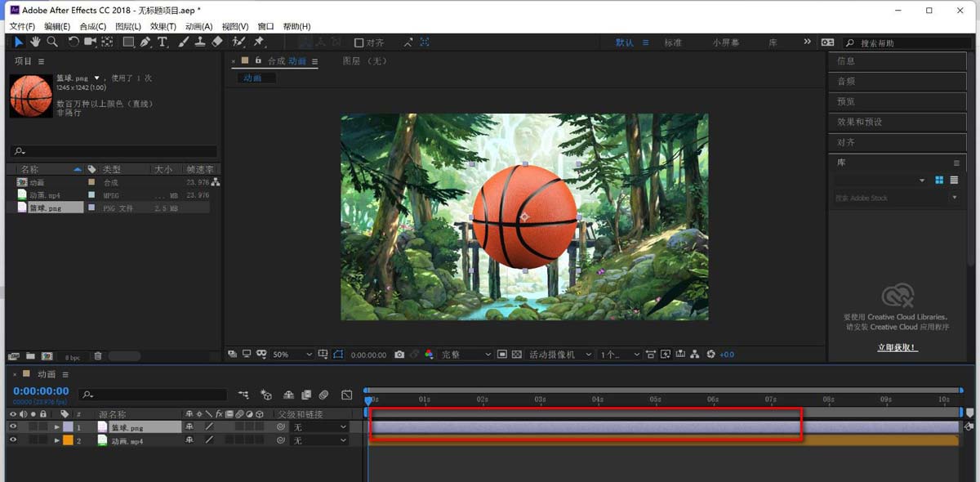The image size is (980, 482).
Task: Toggle the 对齐 snapping checkbox
Action: click(359, 42)
